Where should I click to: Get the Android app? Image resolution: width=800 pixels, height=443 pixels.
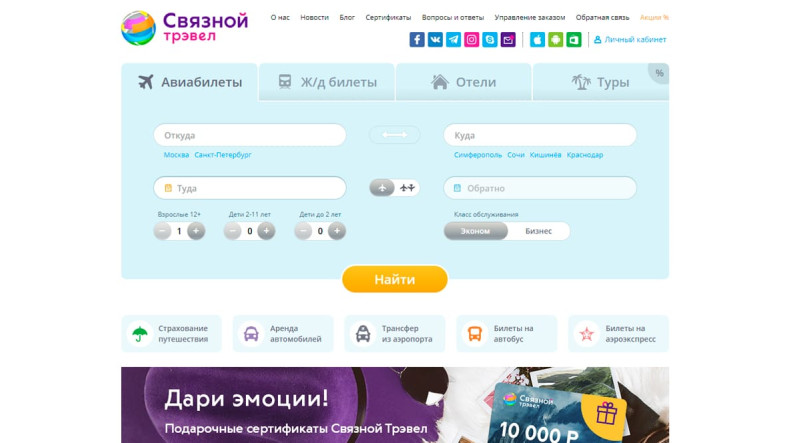[x=556, y=40]
